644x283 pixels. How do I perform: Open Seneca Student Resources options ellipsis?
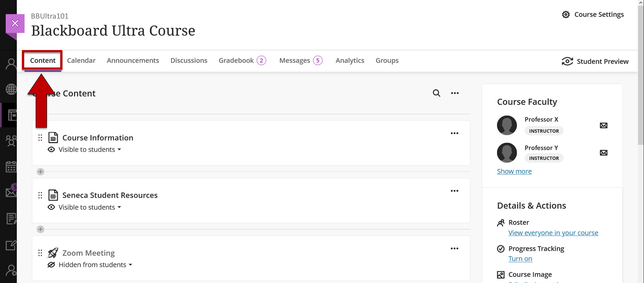(x=455, y=191)
